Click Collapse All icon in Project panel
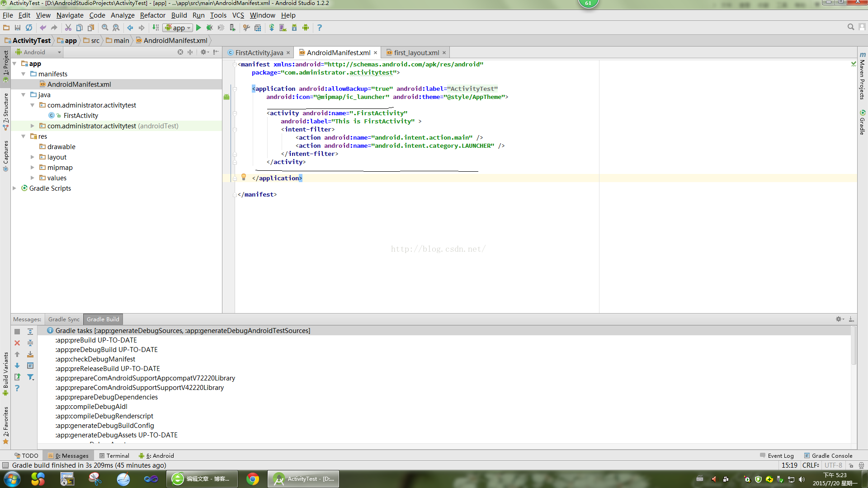 coord(190,52)
